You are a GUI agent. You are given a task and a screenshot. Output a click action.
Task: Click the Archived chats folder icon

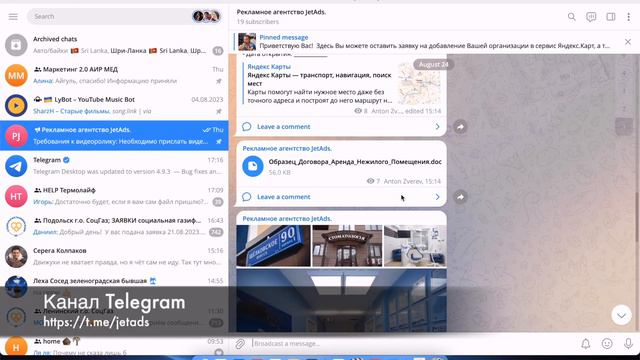point(16,45)
